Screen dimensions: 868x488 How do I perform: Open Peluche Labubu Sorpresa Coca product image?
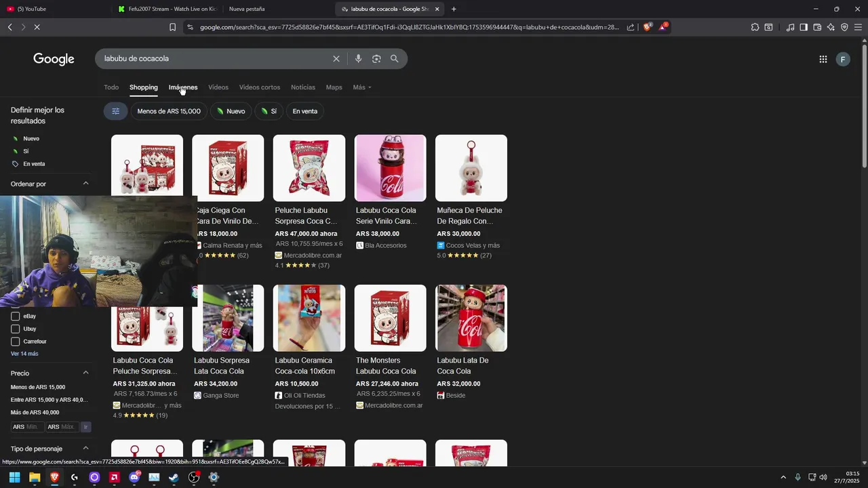(x=309, y=168)
